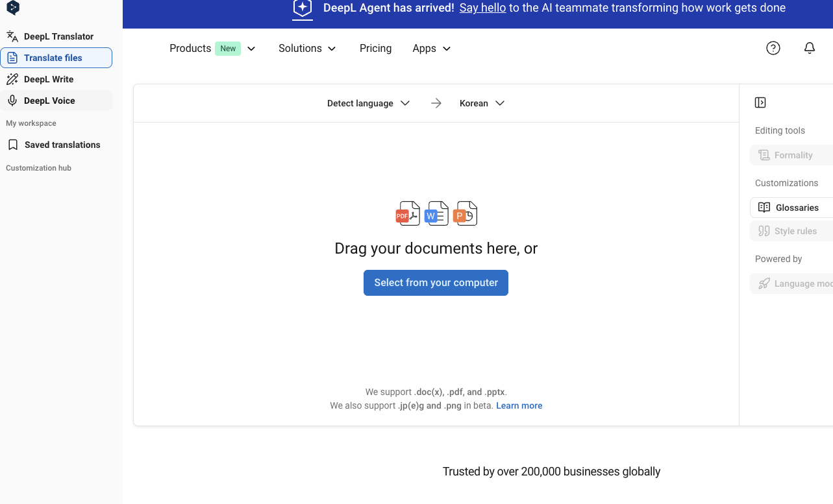Click Select from your computer button
This screenshot has height=504, width=833.
[x=436, y=283]
